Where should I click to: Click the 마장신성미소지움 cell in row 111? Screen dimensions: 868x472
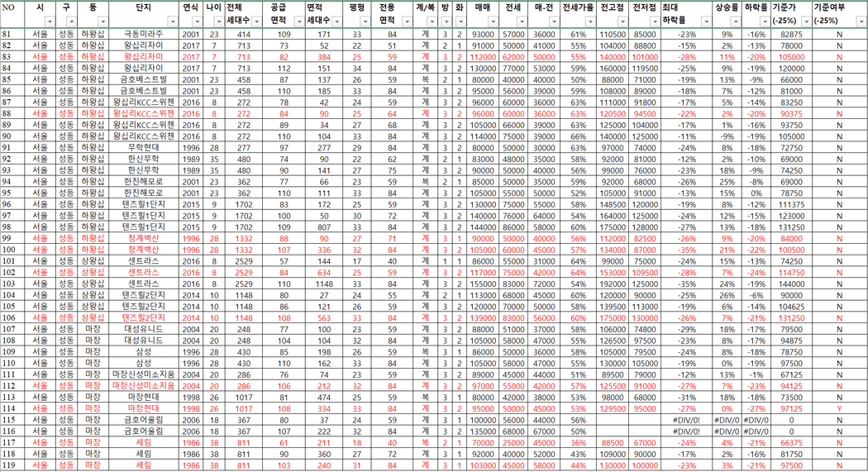point(143,374)
